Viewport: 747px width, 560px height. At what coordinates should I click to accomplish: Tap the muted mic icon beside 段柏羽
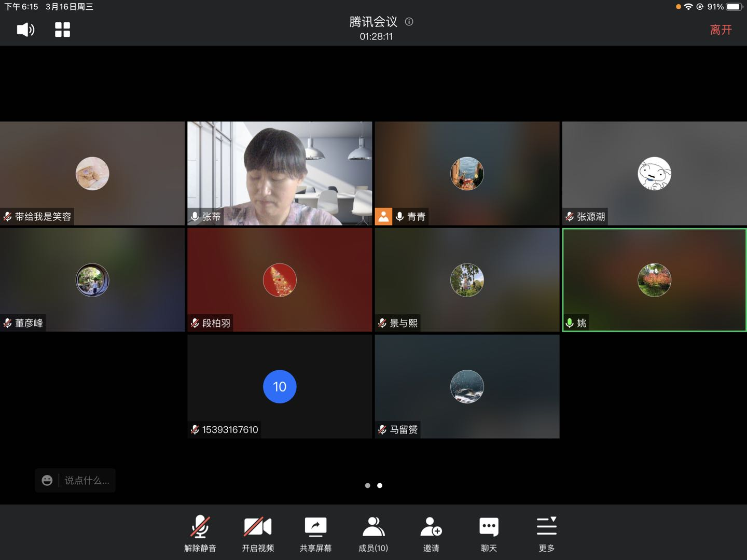(x=195, y=323)
